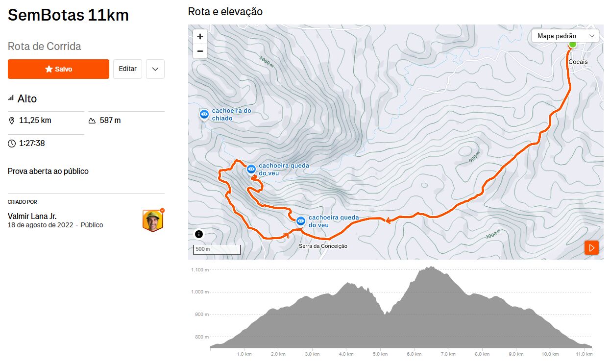Open the Mapa padrão map style dropdown
This screenshot has width=610, height=364.
tap(565, 36)
